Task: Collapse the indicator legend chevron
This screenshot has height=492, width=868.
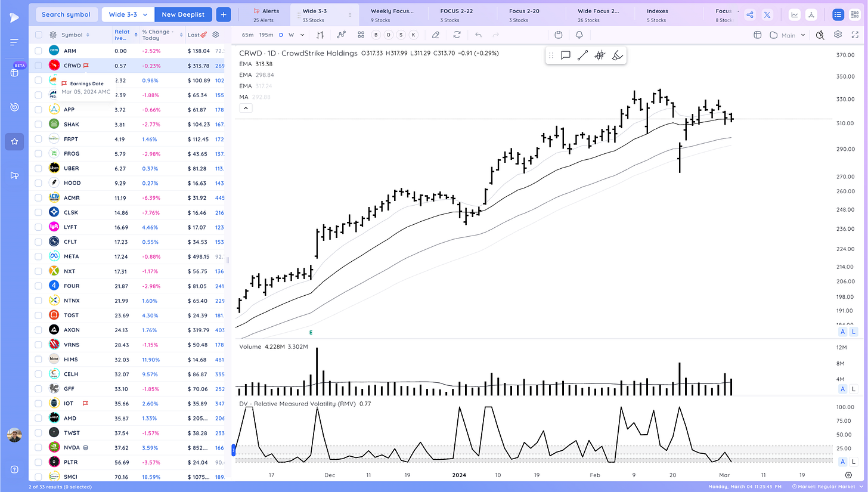Action: pyautogui.click(x=246, y=108)
